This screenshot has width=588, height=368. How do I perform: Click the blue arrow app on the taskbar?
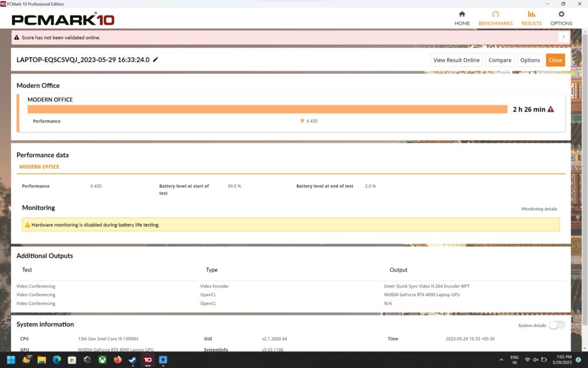pyautogui.click(x=163, y=360)
